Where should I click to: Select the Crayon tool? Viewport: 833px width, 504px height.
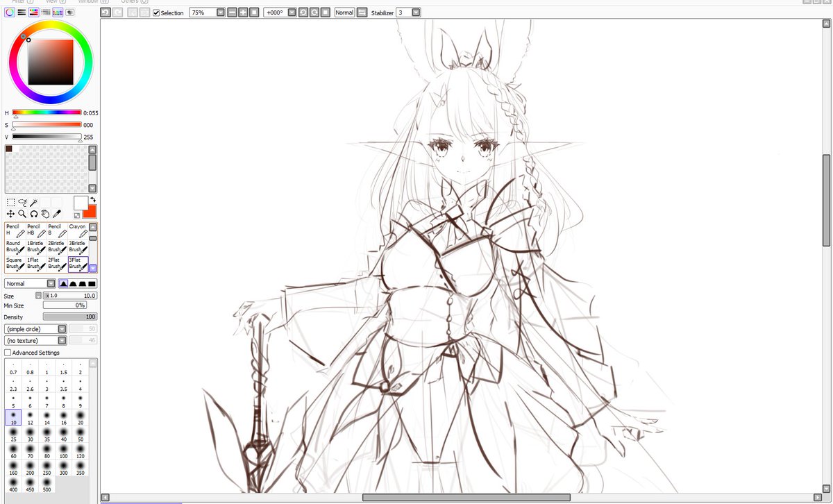(x=78, y=230)
